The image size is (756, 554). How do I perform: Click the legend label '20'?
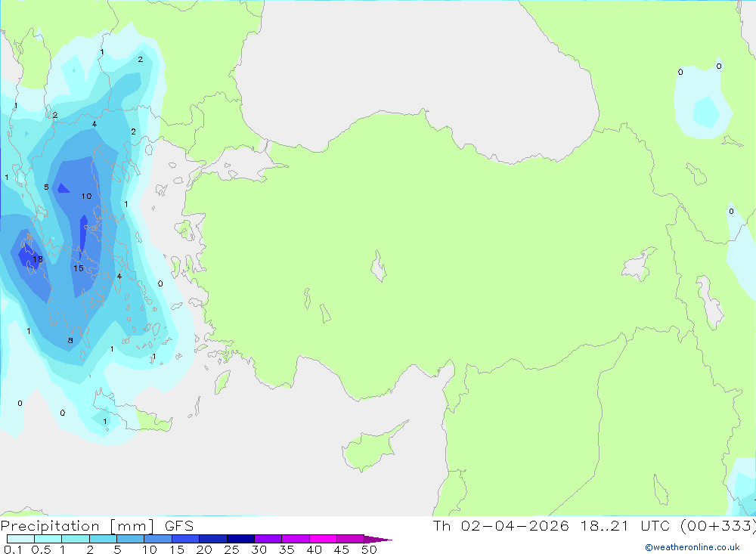(204, 549)
